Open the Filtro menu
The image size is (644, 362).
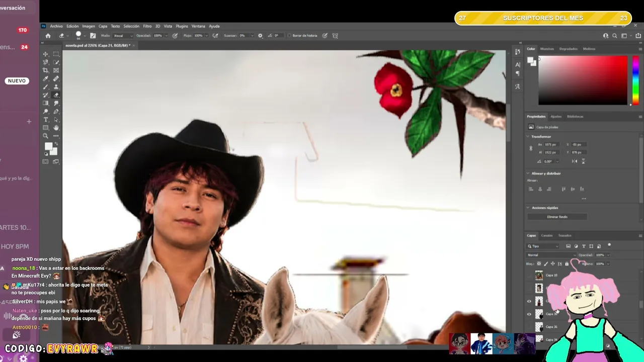click(x=147, y=26)
